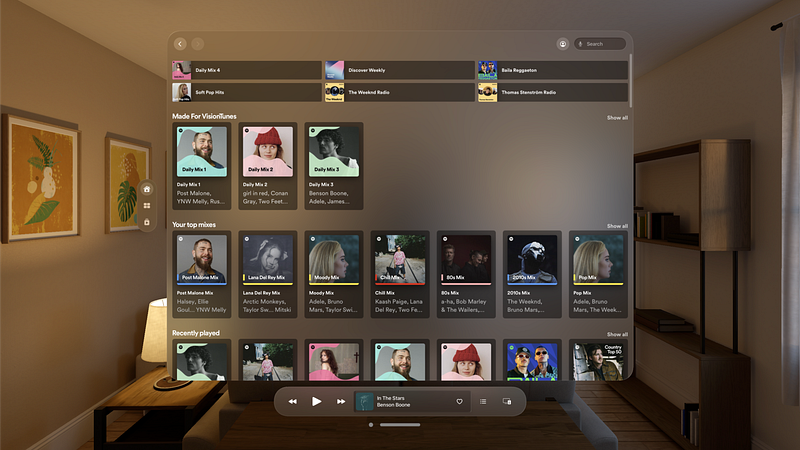800x450 pixels.
Task: Open the Post Malone Mix card
Action: coord(202,274)
